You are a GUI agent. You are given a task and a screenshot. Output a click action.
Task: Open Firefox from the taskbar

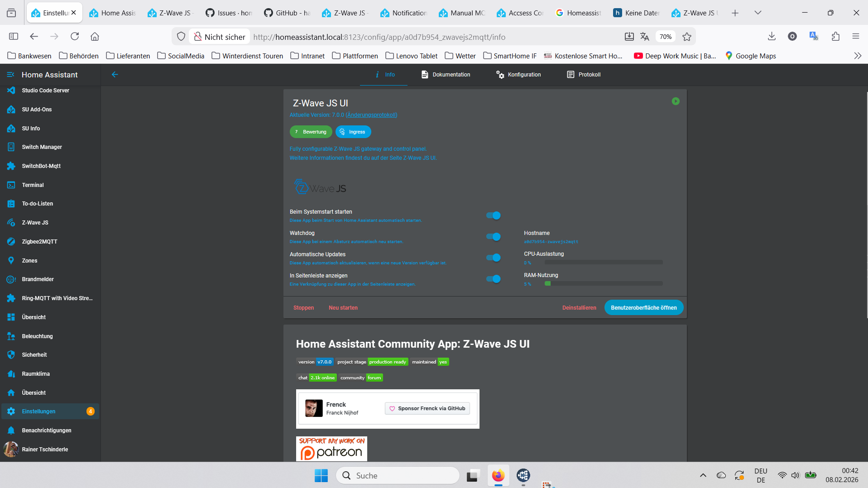[498, 475]
